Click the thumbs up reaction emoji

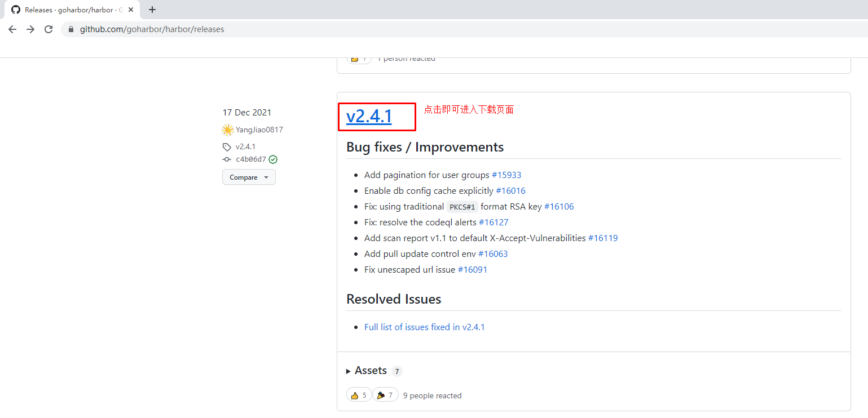point(355,395)
